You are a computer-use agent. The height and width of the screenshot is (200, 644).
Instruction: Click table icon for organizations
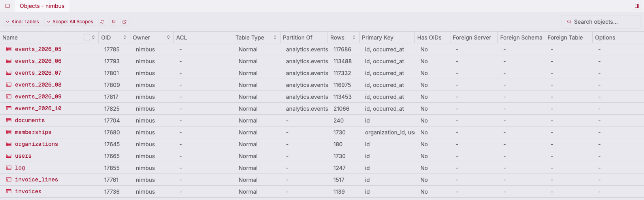point(9,144)
